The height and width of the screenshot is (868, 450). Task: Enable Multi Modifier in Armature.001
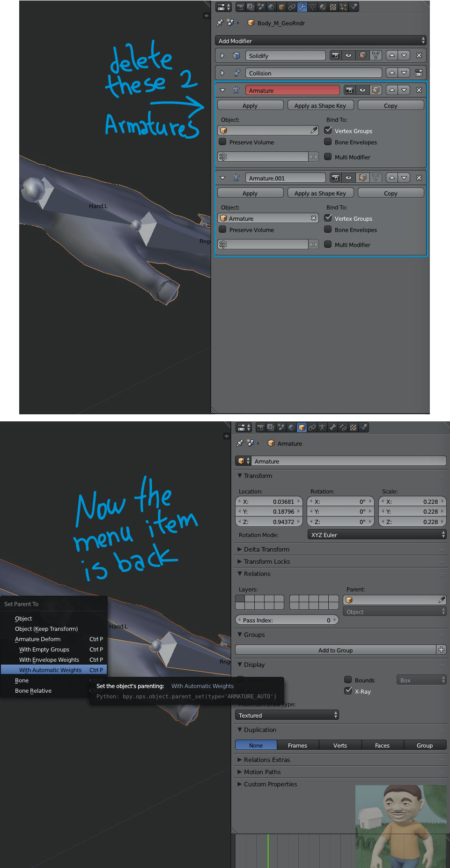coord(328,244)
